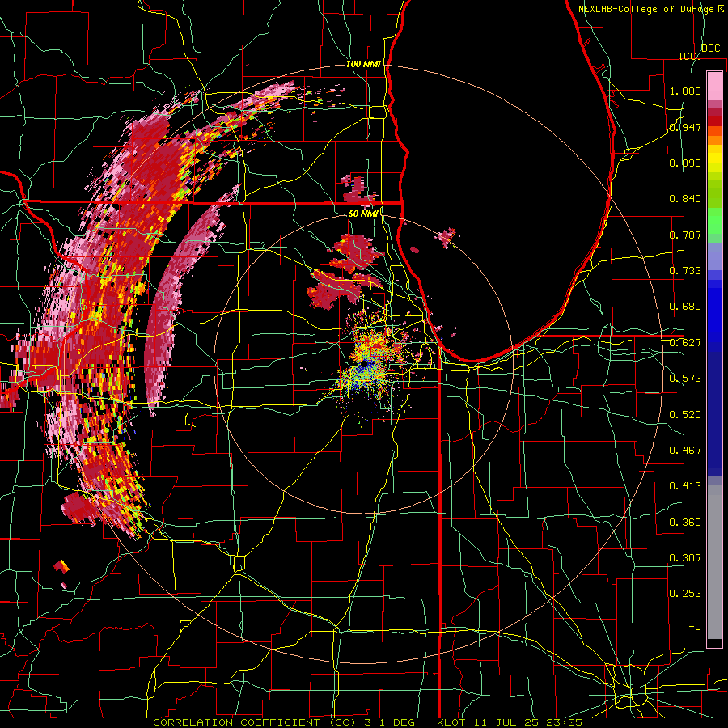
Task: Click the 0.573 scale value
Action: 685,379
